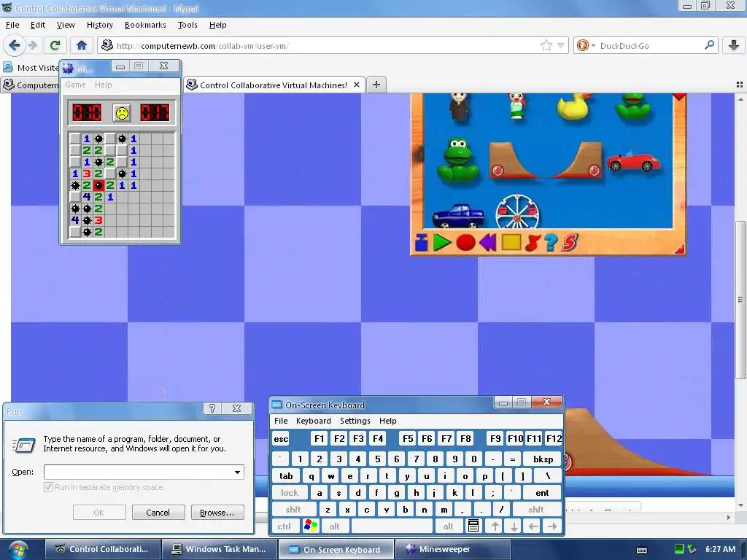Toggle Run in separate memory space checkbox
The height and width of the screenshot is (560, 747).
click(x=48, y=487)
